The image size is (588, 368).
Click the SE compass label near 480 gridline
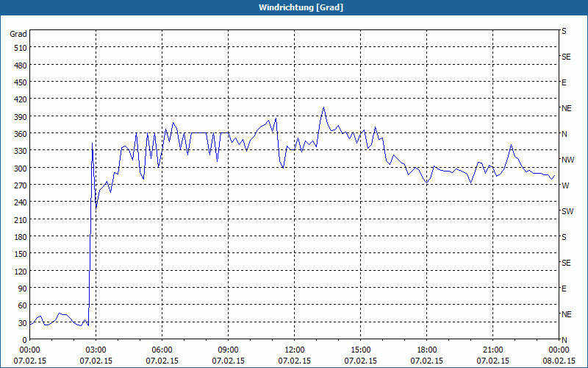pyautogui.click(x=566, y=57)
